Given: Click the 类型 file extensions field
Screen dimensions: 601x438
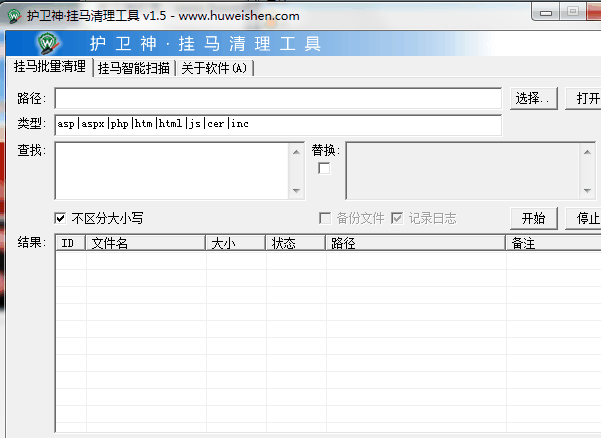Looking at the screenshot, I should [x=277, y=124].
